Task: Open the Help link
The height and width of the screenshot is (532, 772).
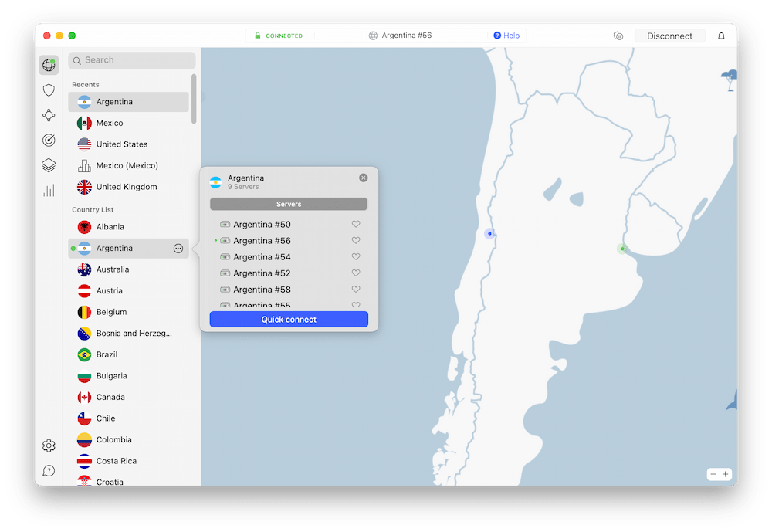Action: coord(506,36)
